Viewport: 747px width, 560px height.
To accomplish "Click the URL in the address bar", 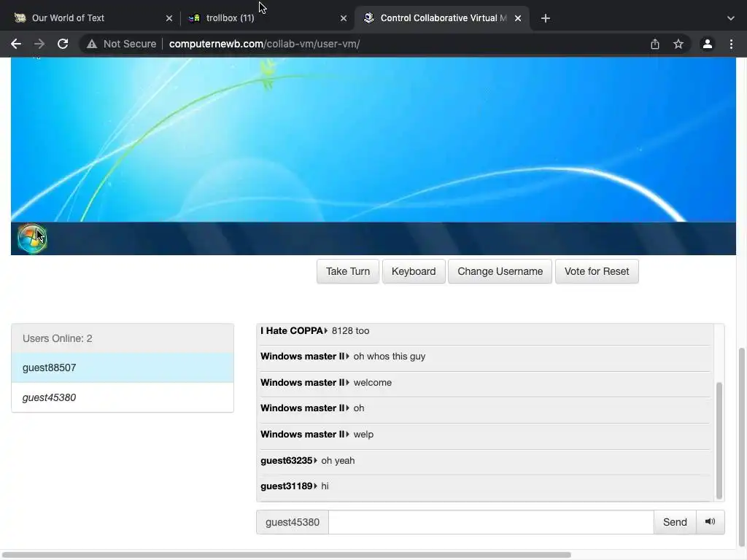I will point(264,44).
